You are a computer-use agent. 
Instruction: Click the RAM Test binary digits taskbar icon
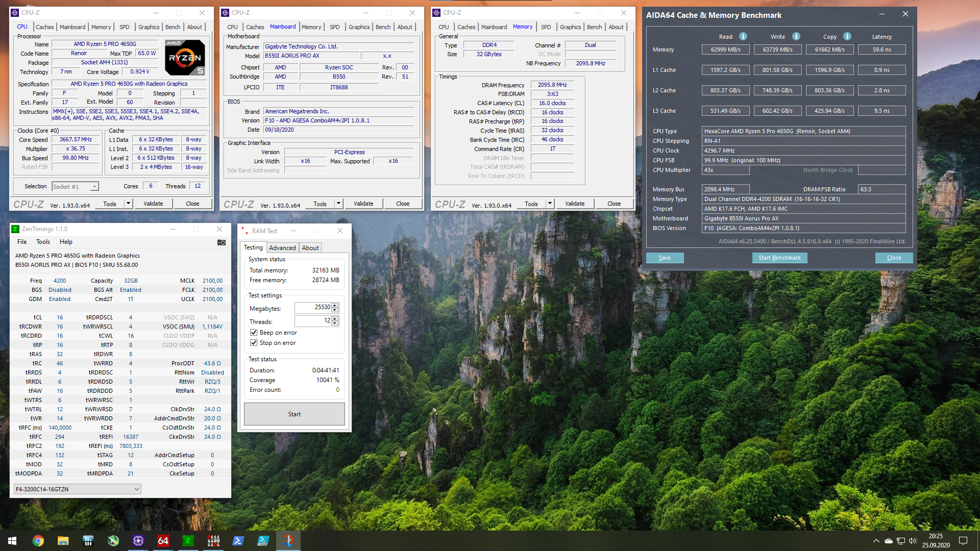[213, 541]
